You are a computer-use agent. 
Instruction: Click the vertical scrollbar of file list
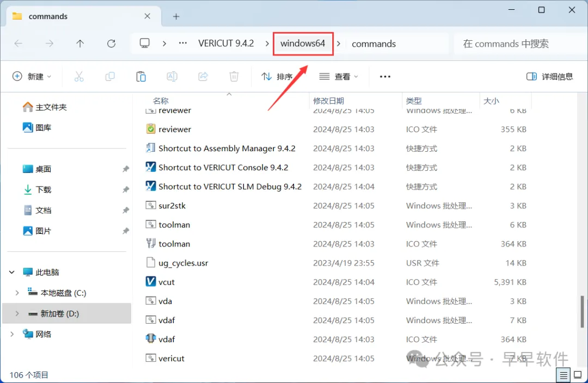[x=581, y=311]
